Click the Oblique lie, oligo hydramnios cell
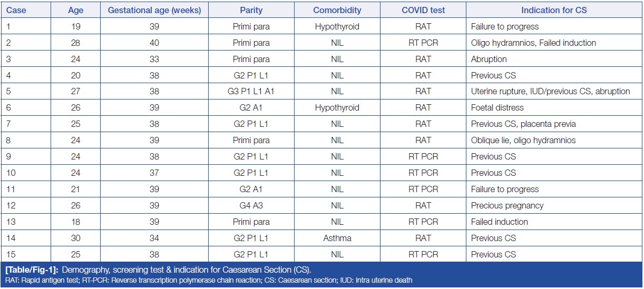 click(523, 141)
